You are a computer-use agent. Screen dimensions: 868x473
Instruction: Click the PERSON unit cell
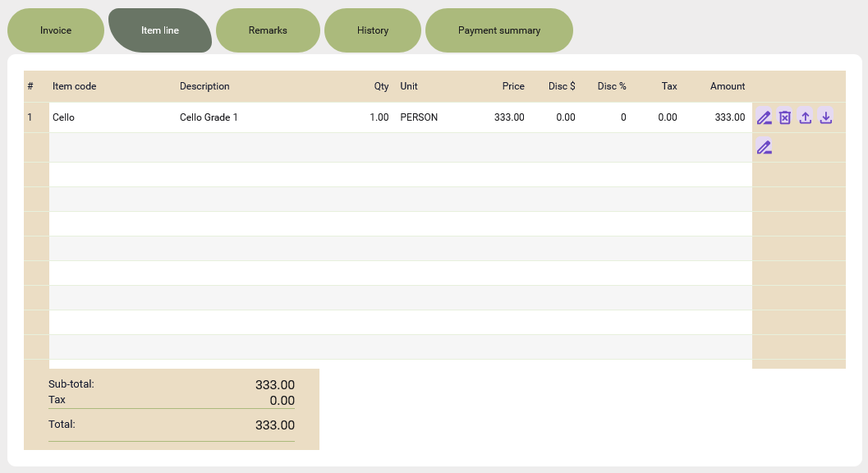click(419, 117)
